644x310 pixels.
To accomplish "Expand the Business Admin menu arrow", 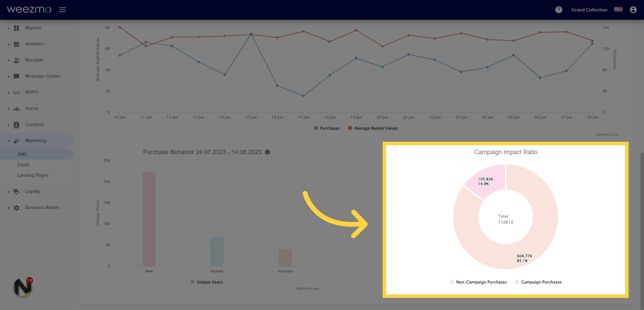I will [9, 208].
